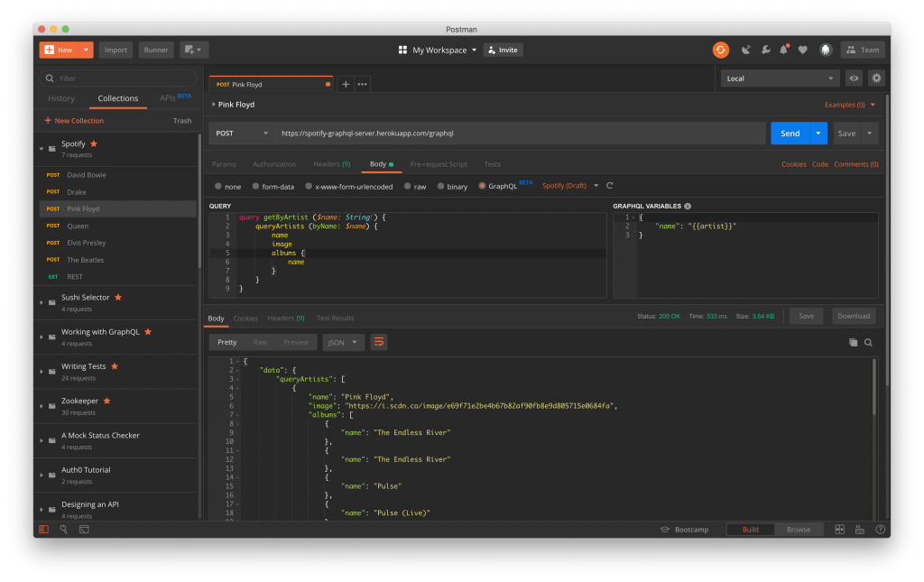924x582 pixels.
Task: Click the sync status icon in header
Action: coord(720,50)
